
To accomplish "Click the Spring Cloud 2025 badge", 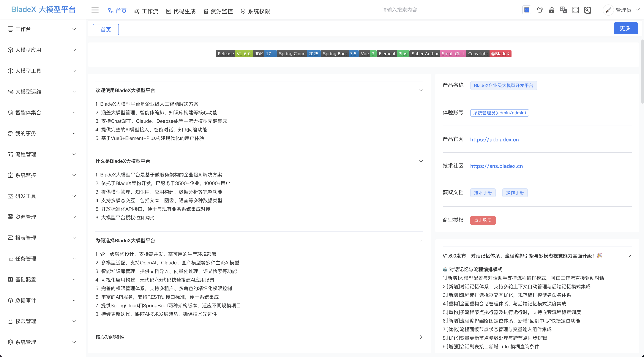I will [299, 53].
